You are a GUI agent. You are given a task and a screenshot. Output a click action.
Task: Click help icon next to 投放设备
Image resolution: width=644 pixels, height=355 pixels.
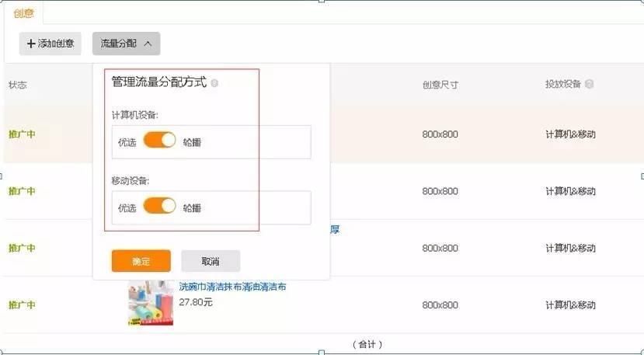coord(590,84)
